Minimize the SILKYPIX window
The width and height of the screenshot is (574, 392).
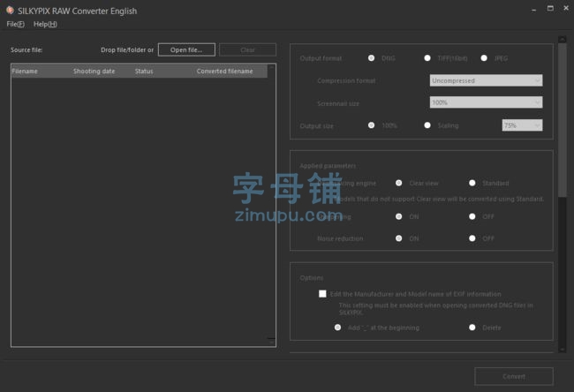533,10
